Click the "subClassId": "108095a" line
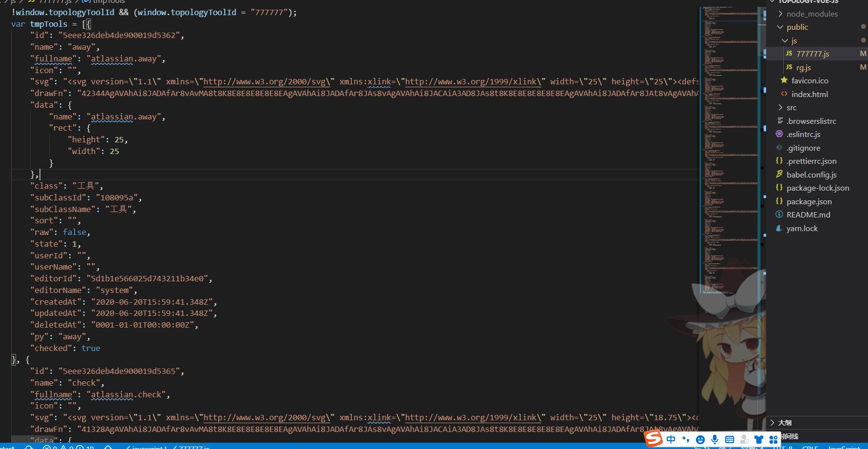Viewport: 868px width, 449px height. (x=86, y=198)
